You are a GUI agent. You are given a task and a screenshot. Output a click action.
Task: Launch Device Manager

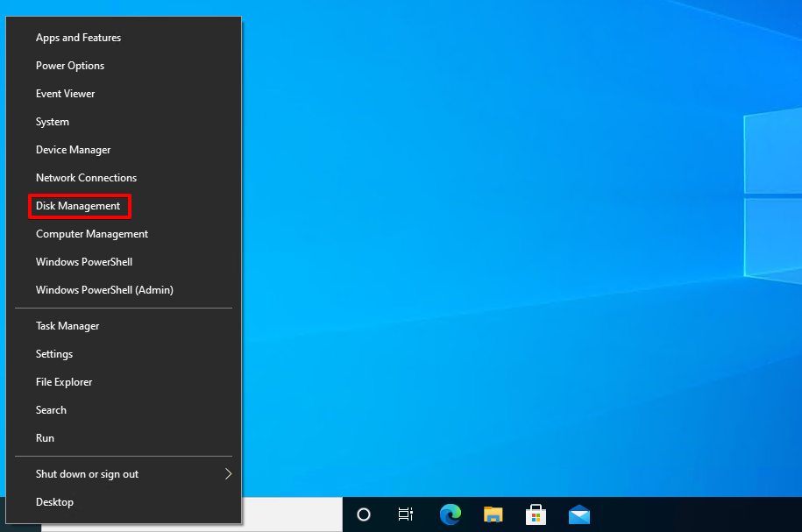tap(73, 150)
